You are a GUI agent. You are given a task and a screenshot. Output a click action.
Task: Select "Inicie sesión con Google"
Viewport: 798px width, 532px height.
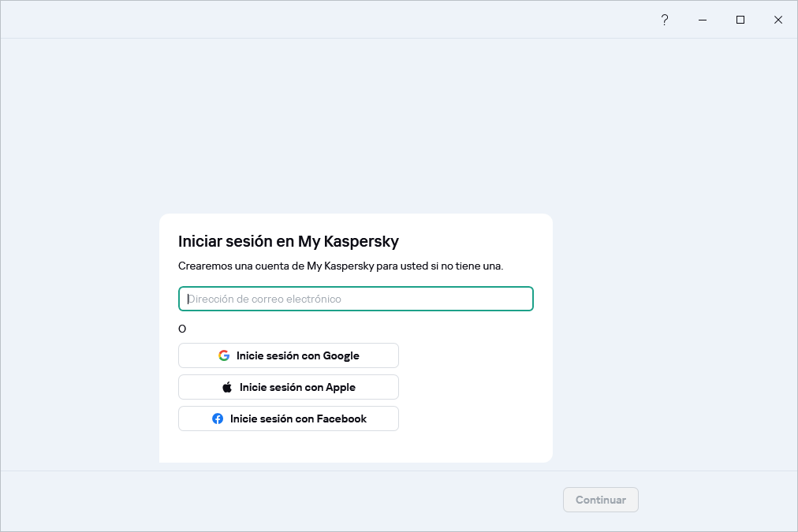coord(289,355)
